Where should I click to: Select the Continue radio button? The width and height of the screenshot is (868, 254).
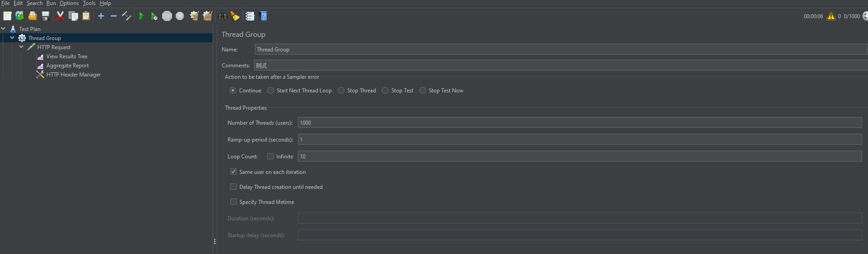(233, 91)
